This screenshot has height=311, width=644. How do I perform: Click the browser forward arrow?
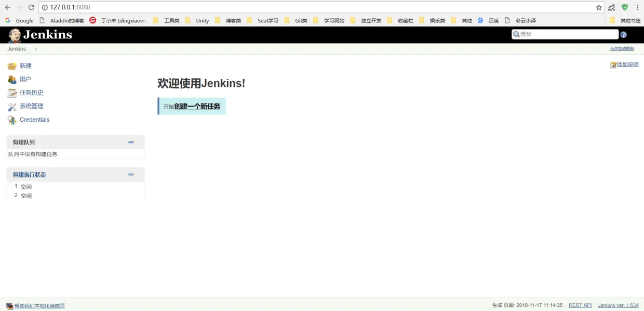point(19,7)
